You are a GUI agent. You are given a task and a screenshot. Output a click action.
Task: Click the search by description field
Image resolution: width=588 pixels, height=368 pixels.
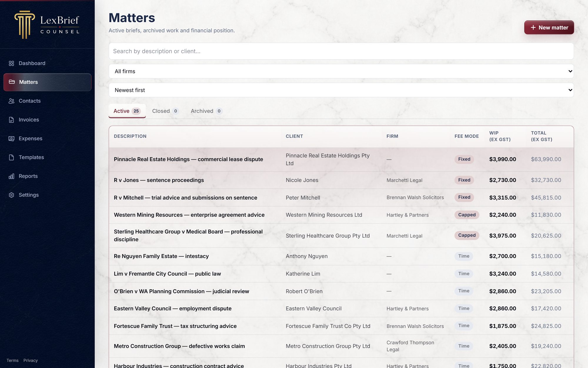[341, 51]
